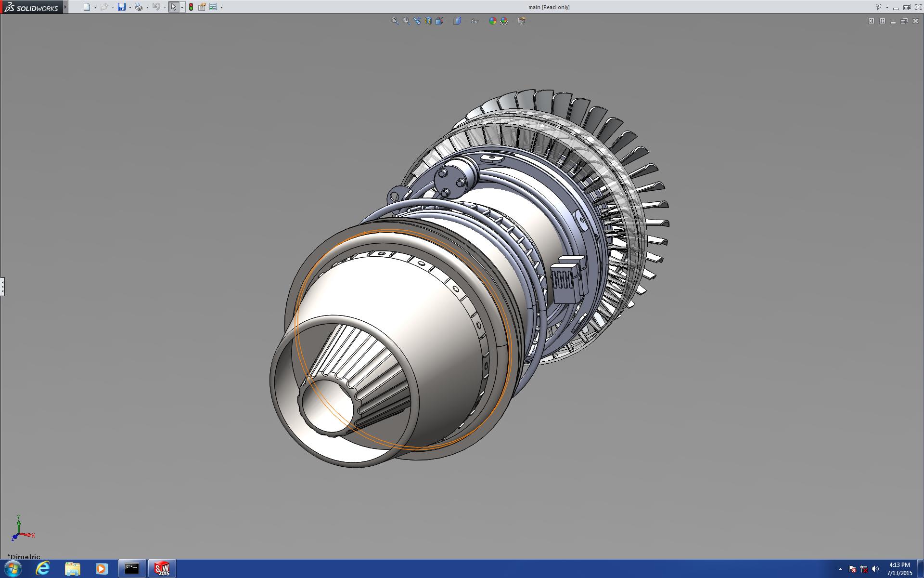Image resolution: width=924 pixels, height=578 pixels.
Task: Open the Help question mark menu
Action: pyautogui.click(x=878, y=7)
